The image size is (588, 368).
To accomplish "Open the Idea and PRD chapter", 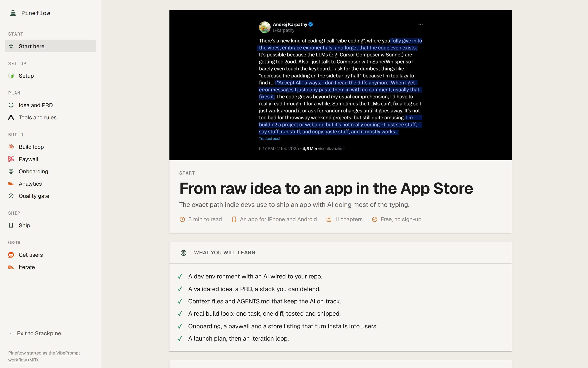I will coord(50,105).
